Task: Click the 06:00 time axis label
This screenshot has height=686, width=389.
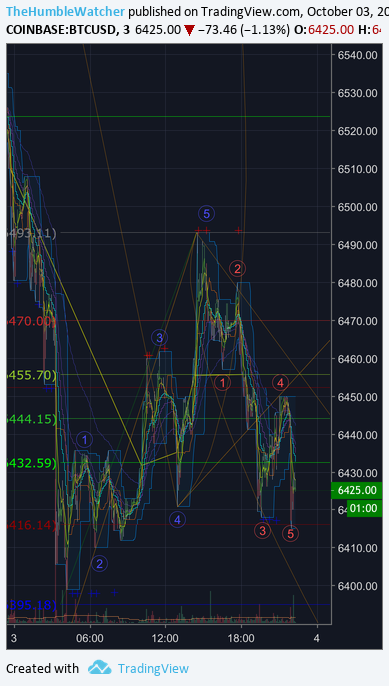Action: tap(90, 638)
